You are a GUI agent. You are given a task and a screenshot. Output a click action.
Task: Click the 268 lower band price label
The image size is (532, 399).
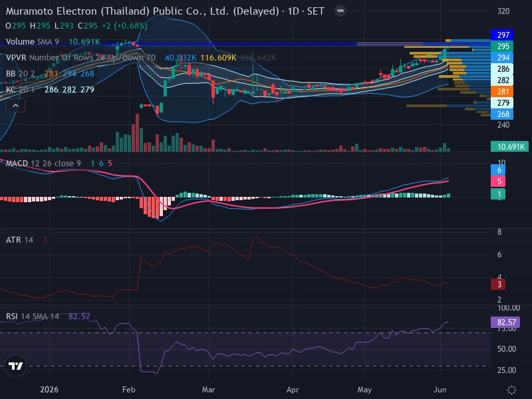(502, 114)
